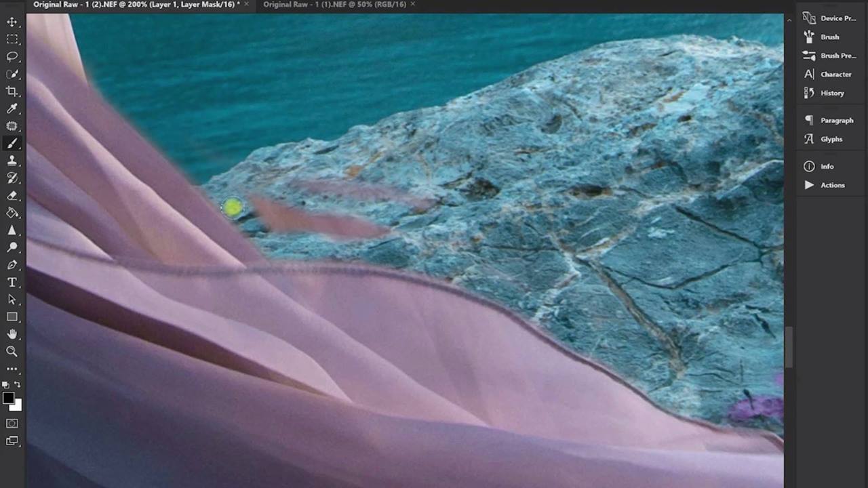868x488 pixels.
Task: Open the Edit Toolbar three-dots menu
Action: pyautogui.click(x=12, y=369)
